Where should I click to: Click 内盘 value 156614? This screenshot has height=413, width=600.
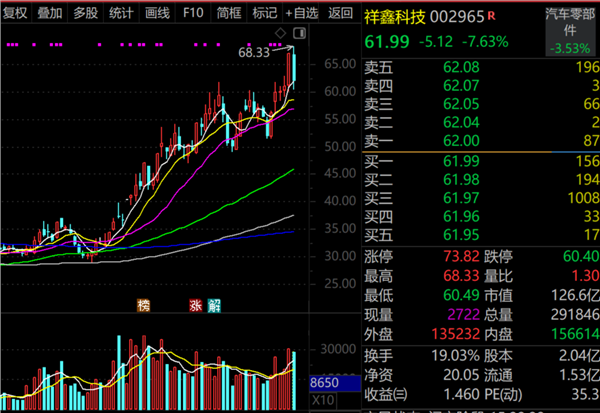coord(576,334)
